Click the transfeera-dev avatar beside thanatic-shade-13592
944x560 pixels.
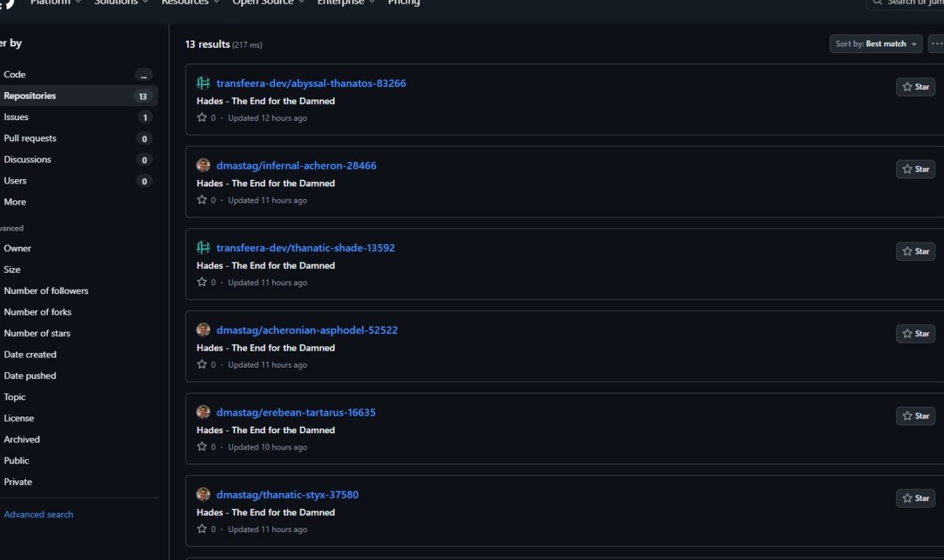click(x=204, y=248)
